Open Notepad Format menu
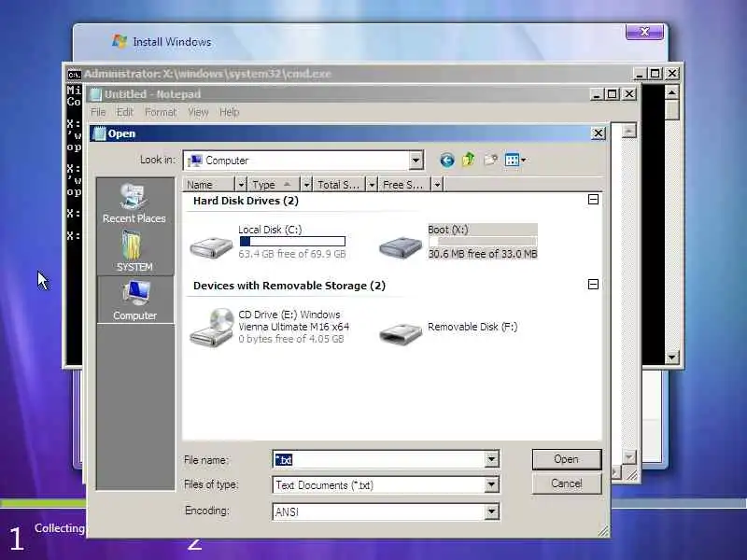Viewport: 747px width, 560px height. point(161,112)
